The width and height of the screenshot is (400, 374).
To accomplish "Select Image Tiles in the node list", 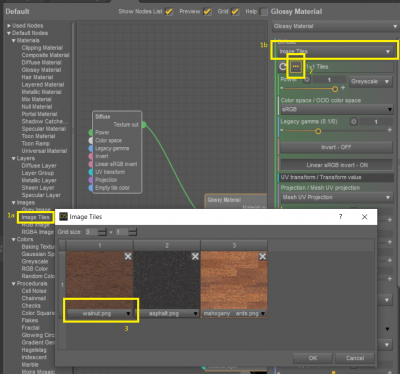I will coord(35,217).
